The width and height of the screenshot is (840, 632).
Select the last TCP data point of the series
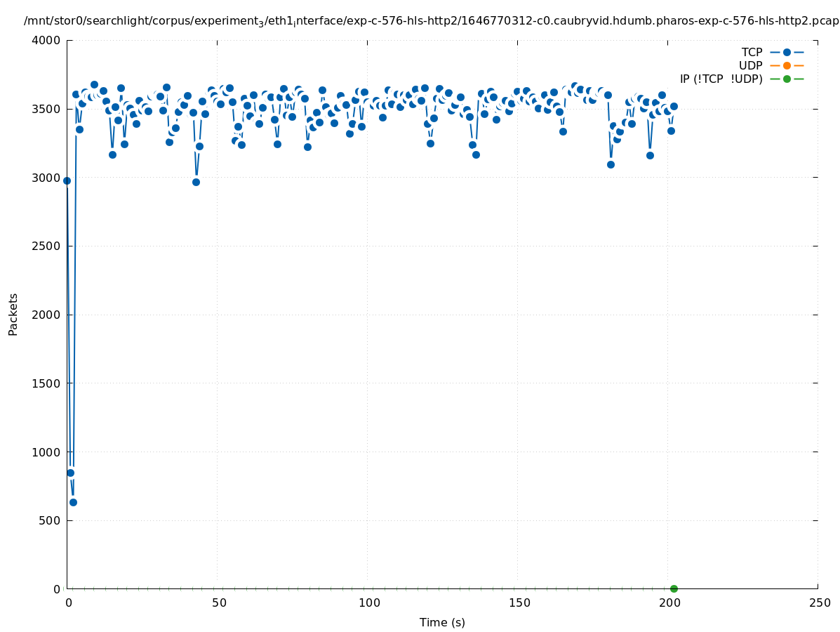click(674, 106)
